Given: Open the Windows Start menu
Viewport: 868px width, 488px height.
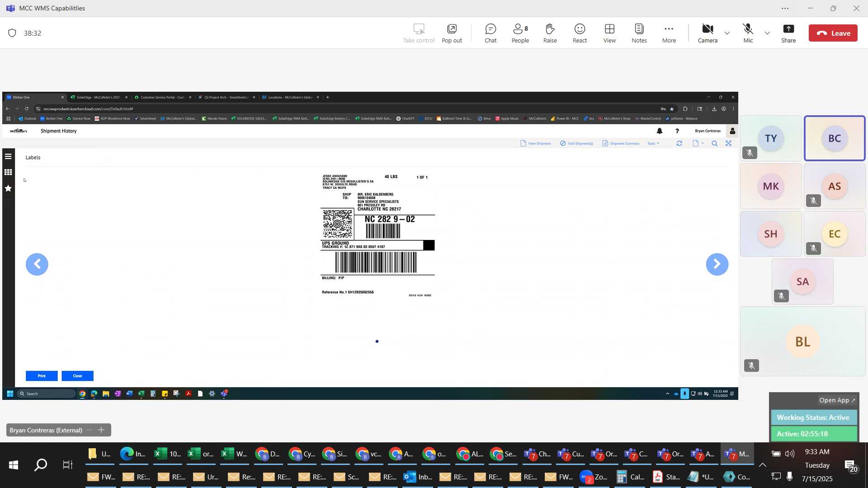Looking at the screenshot, I should (13, 465).
